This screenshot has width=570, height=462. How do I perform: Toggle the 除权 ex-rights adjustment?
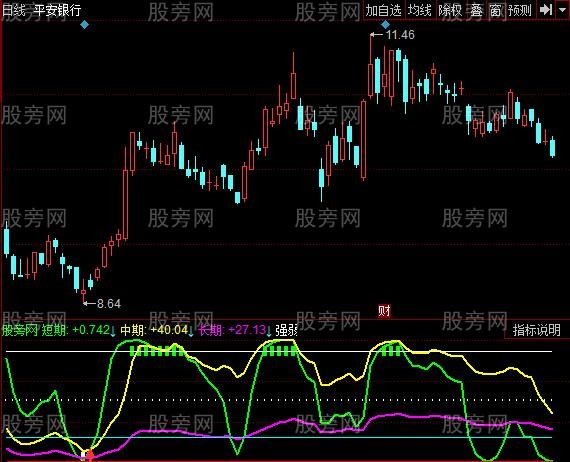(450, 10)
